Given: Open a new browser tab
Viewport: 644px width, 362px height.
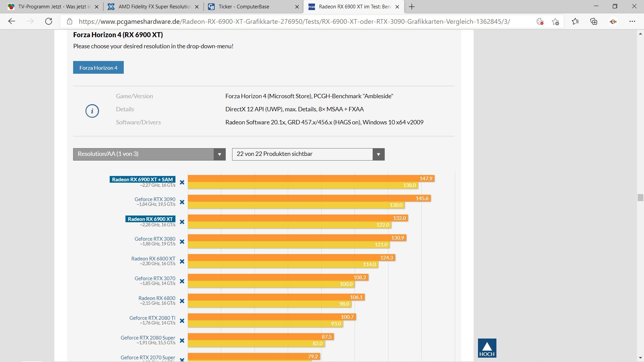Looking at the screenshot, I should [x=412, y=7].
